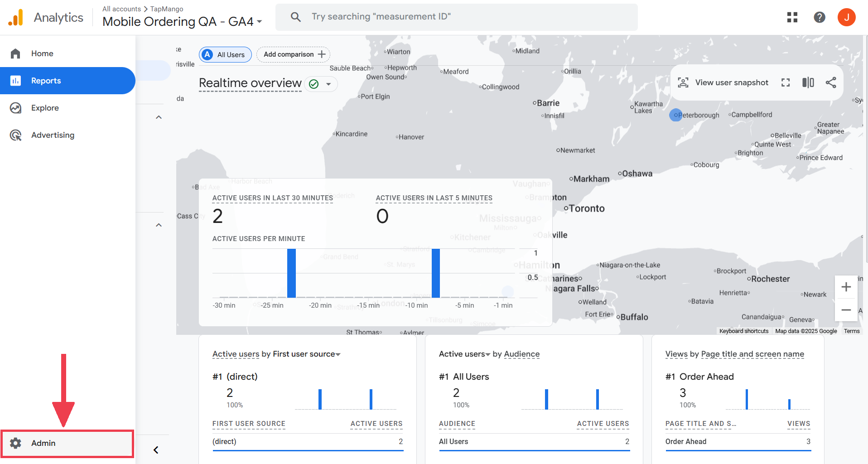
Task: Open the Explore section
Action: tap(45, 107)
